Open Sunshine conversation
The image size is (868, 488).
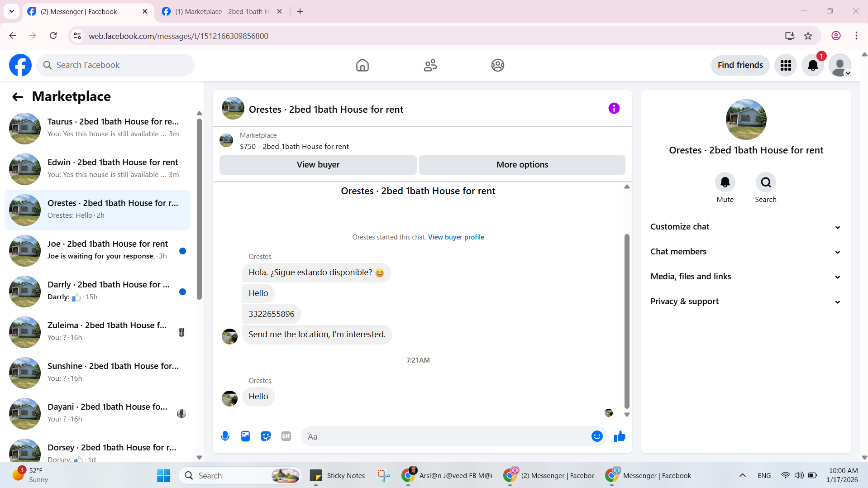(x=97, y=373)
